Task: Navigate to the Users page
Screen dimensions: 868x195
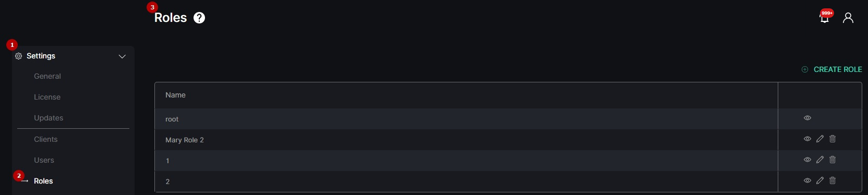Action: [x=44, y=160]
